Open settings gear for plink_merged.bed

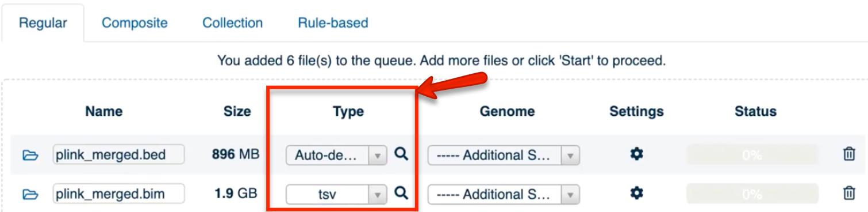click(636, 154)
